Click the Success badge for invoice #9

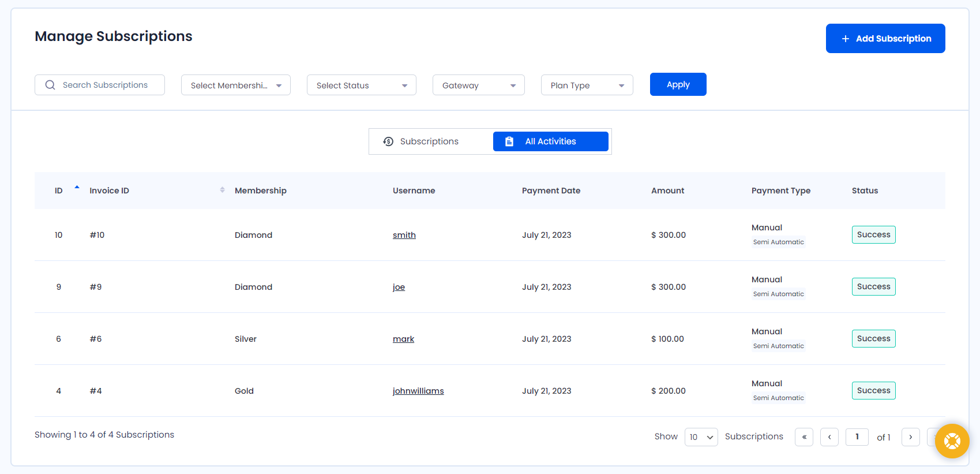[874, 287]
